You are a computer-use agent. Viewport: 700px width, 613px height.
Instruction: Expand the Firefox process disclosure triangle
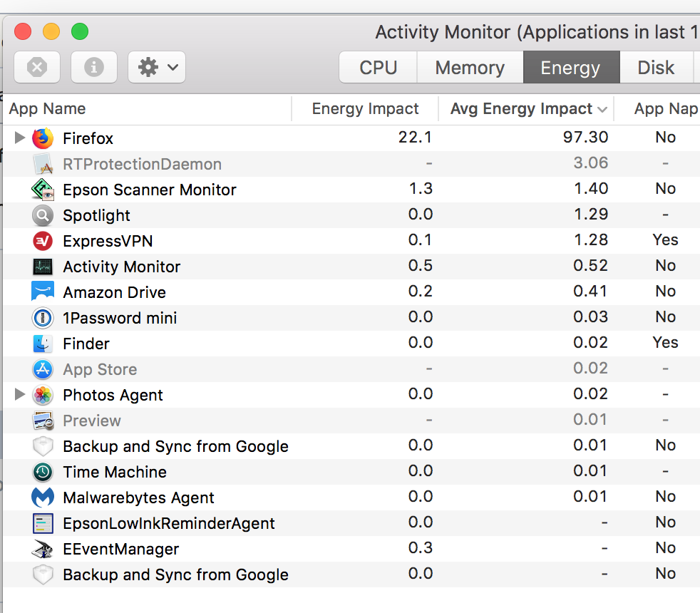tap(19, 138)
